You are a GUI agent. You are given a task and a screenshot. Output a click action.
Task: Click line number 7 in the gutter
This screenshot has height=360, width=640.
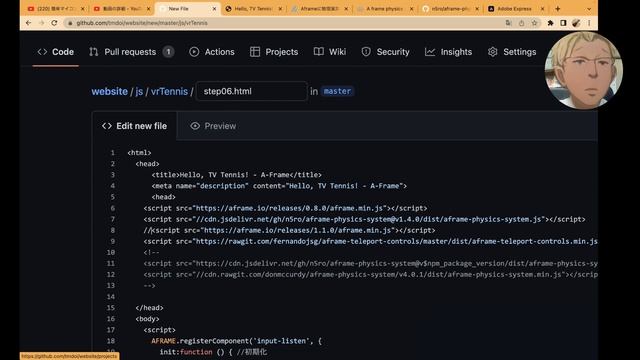(113, 219)
